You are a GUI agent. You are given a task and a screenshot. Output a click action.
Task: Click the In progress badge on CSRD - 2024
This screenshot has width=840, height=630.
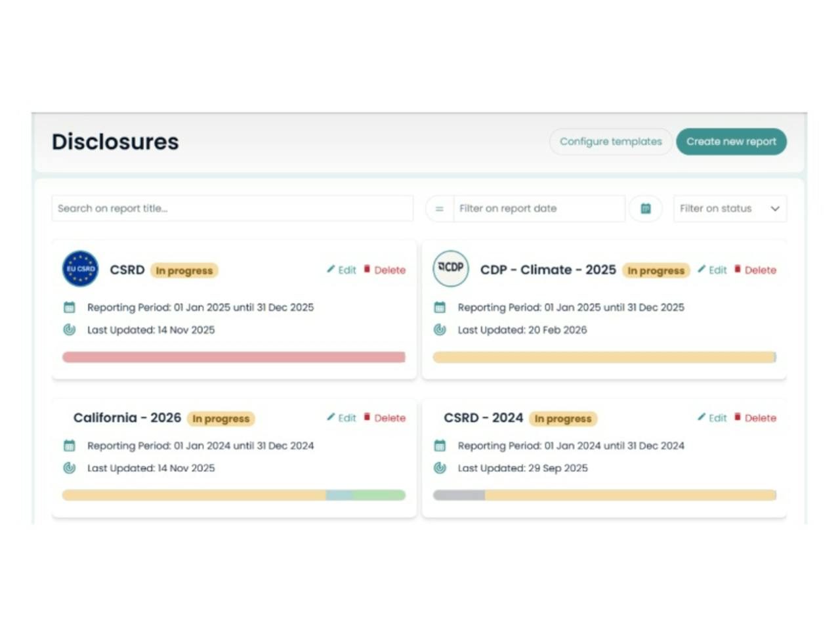(x=563, y=419)
